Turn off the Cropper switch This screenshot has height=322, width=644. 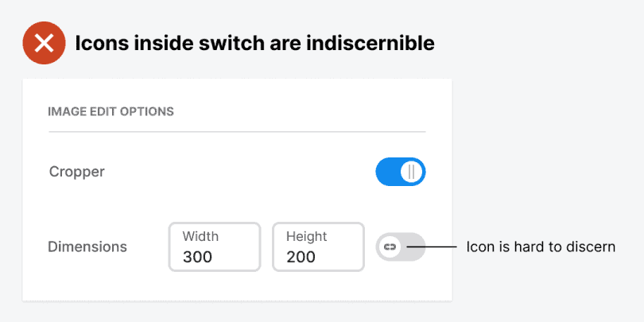[400, 172]
